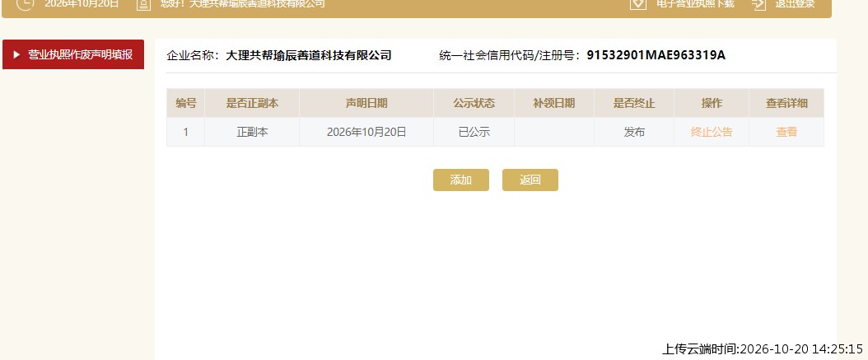Open 营业执照作废声明填报 sidebar menu

pos(73,54)
